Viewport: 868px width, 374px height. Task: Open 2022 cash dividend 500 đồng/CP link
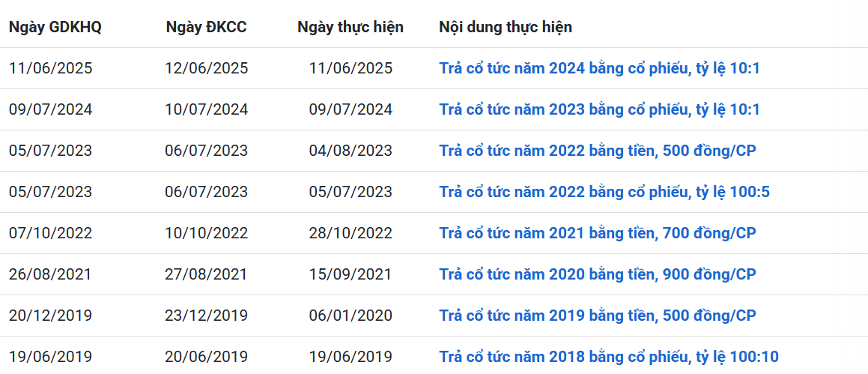pyautogui.click(x=598, y=151)
